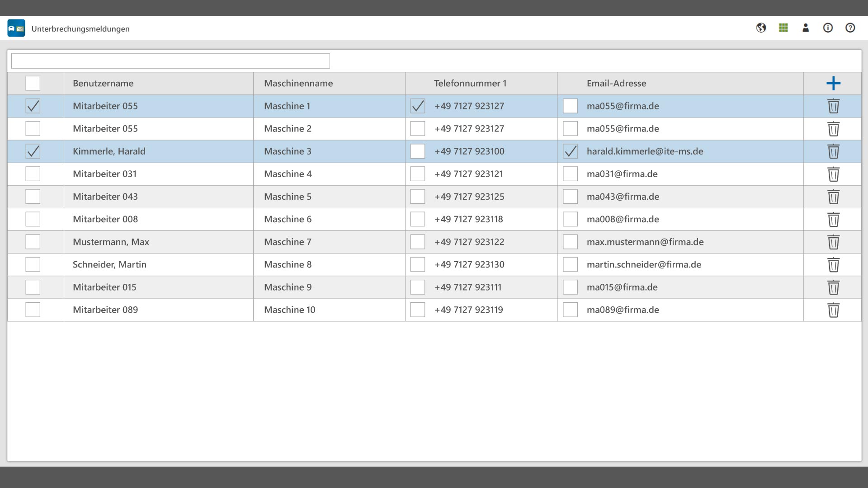868x488 pixels.
Task: Delete the Maschine 1 row via trash icon
Action: (833, 106)
